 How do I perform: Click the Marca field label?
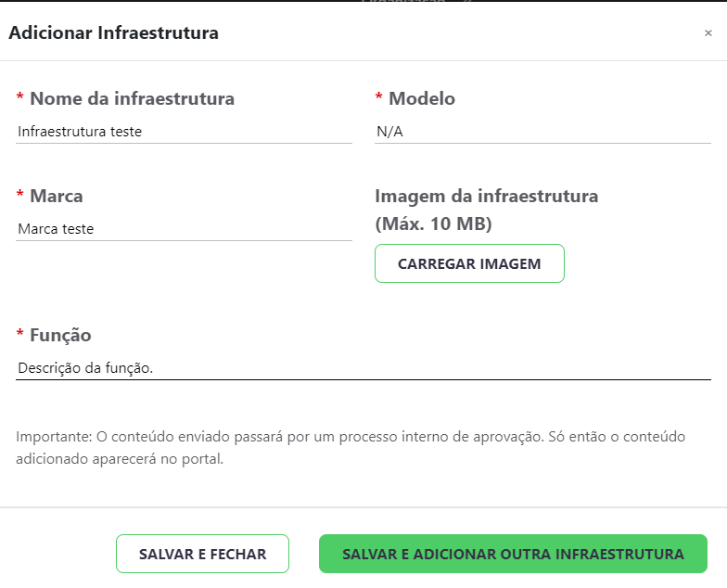pyautogui.click(x=57, y=197)
